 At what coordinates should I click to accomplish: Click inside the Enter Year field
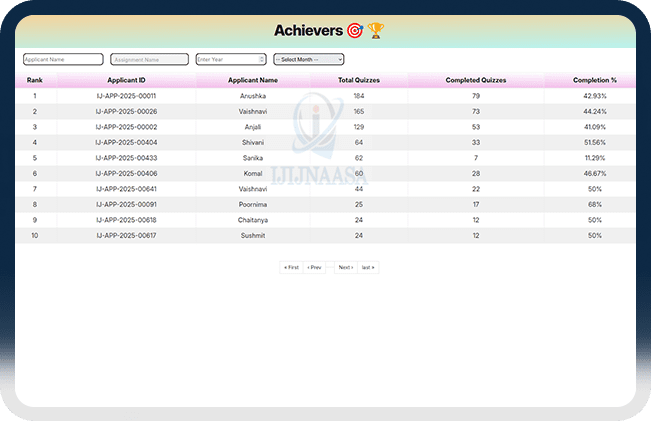coord(225,60)
